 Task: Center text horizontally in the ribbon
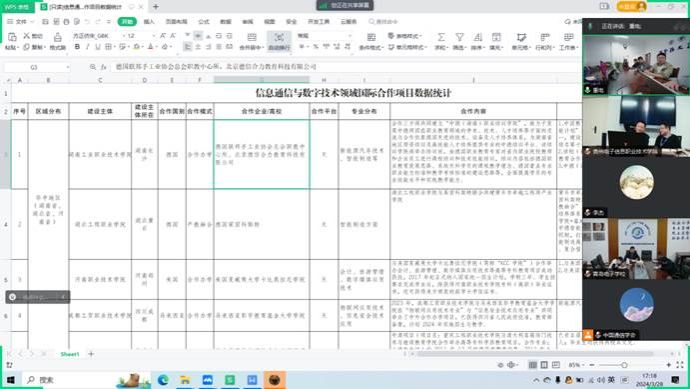coord(198,47)
